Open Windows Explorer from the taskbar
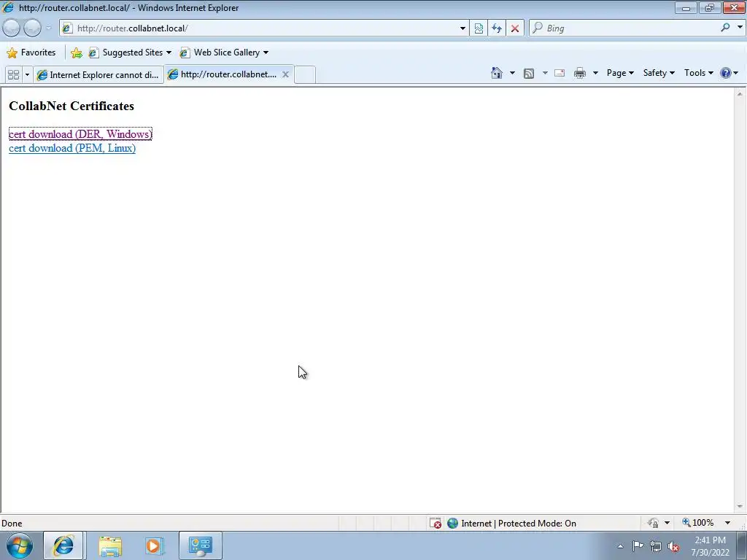The image size is (747, 560). pyautogui.click(x=110, y=545)
